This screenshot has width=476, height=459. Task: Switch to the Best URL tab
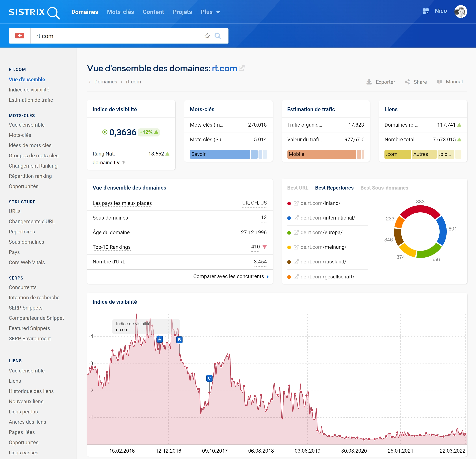click(298, 188)
